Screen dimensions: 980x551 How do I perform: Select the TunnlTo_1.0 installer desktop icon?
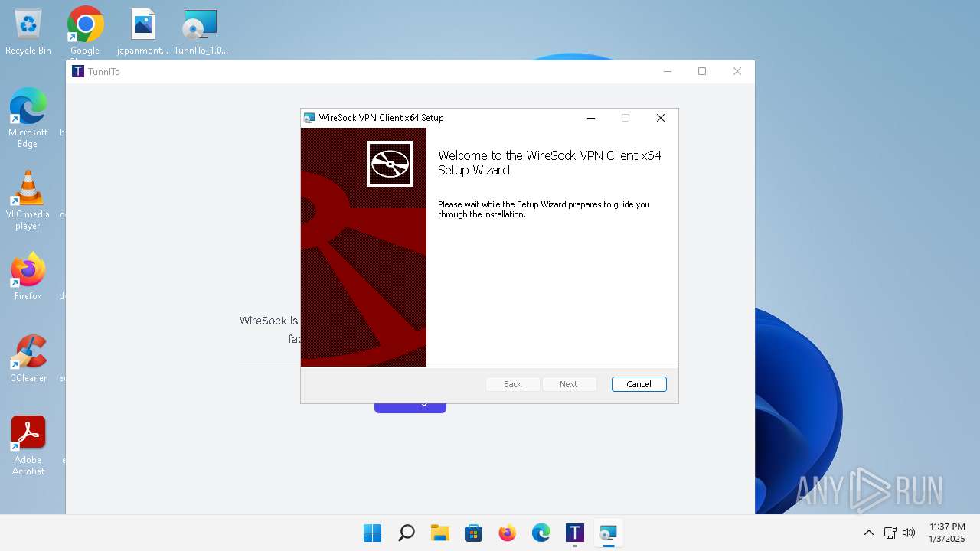(201, 32)
